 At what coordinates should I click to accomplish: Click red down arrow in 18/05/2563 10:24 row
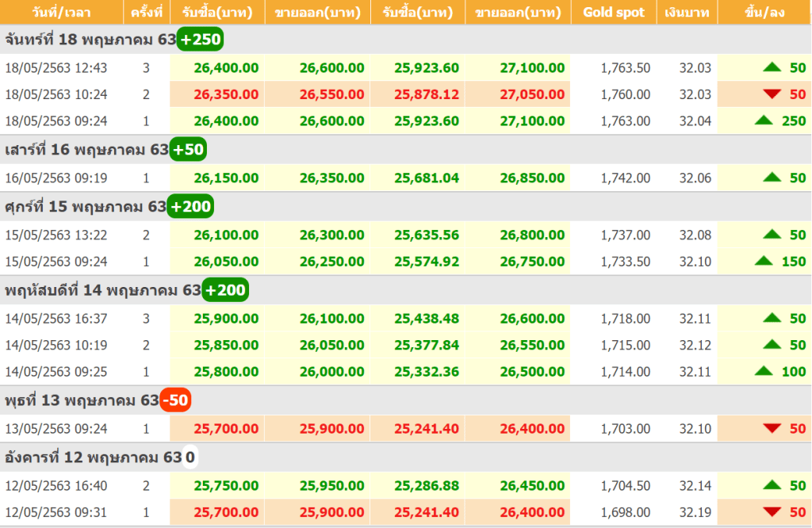tap(773, 95)
